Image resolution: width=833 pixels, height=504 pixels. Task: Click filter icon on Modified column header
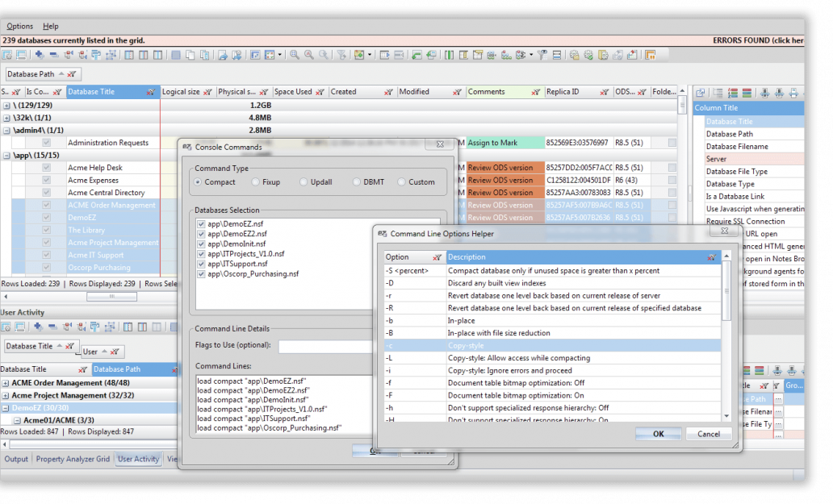point(457,92)
